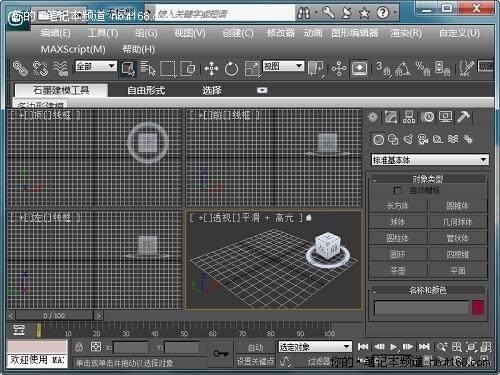Enable the 自动栅格 checkbox

(397, 191)
